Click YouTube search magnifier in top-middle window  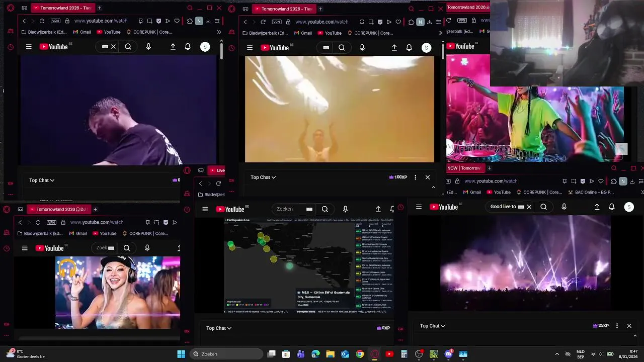pos(342,48)
